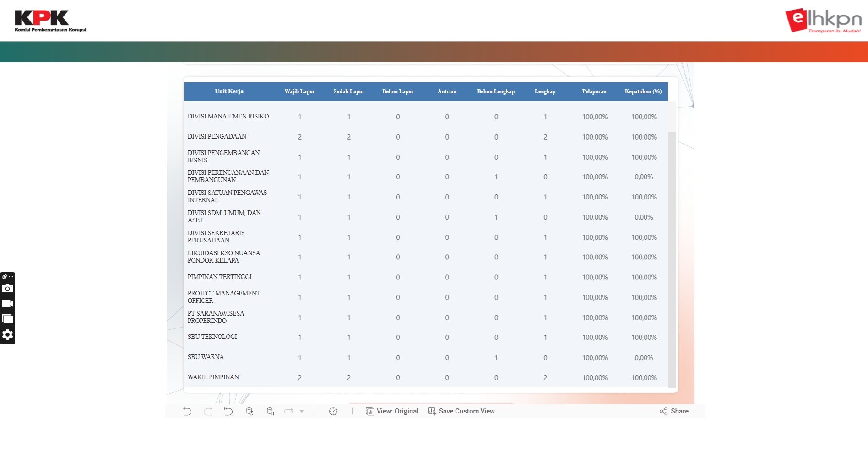This screenshot has height=451, width=868.
Task: Click the video record icon in side panel
Action: (7, 304)
